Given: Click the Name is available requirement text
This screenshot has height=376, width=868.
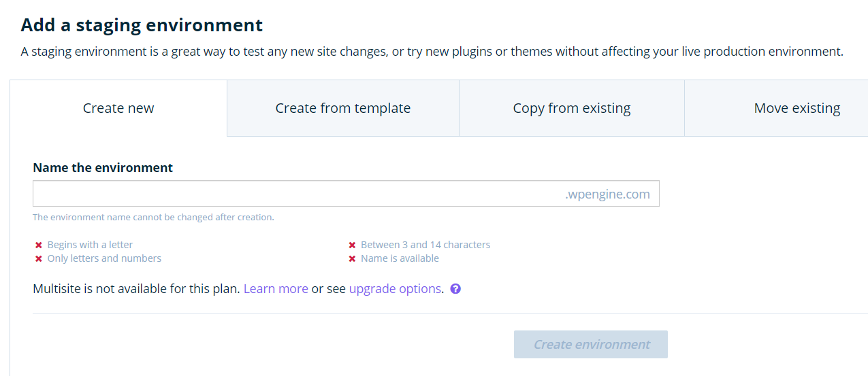Looking at the screenshot, I should (x=400, y=258).
